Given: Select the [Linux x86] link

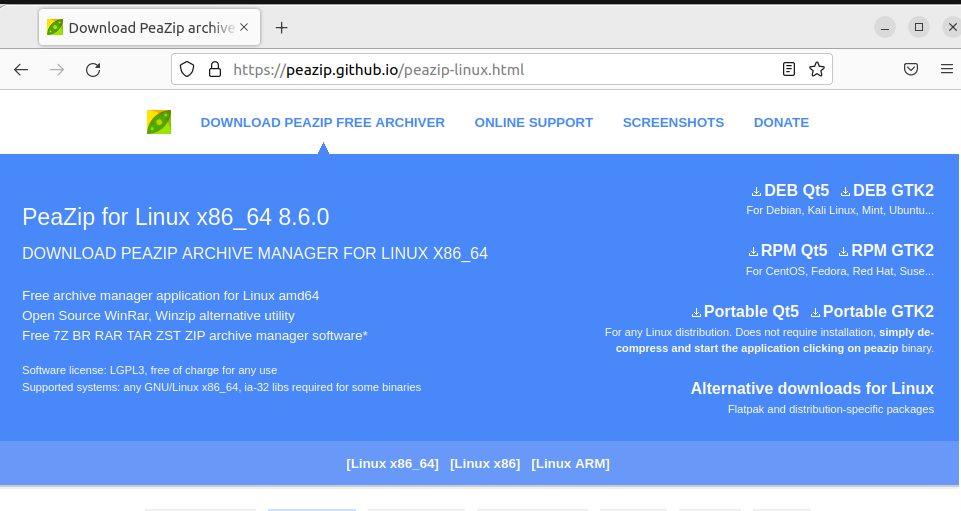Looking at the screenshot, I should [485, 464].
